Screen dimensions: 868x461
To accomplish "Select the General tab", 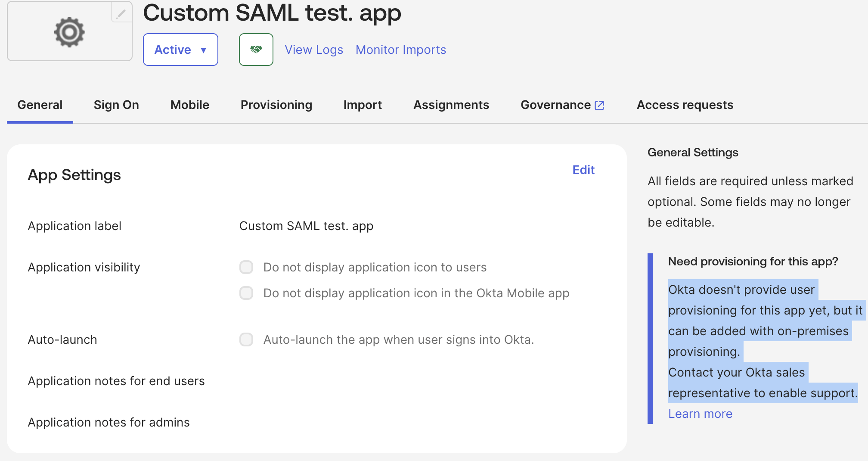I will point(40,105).
